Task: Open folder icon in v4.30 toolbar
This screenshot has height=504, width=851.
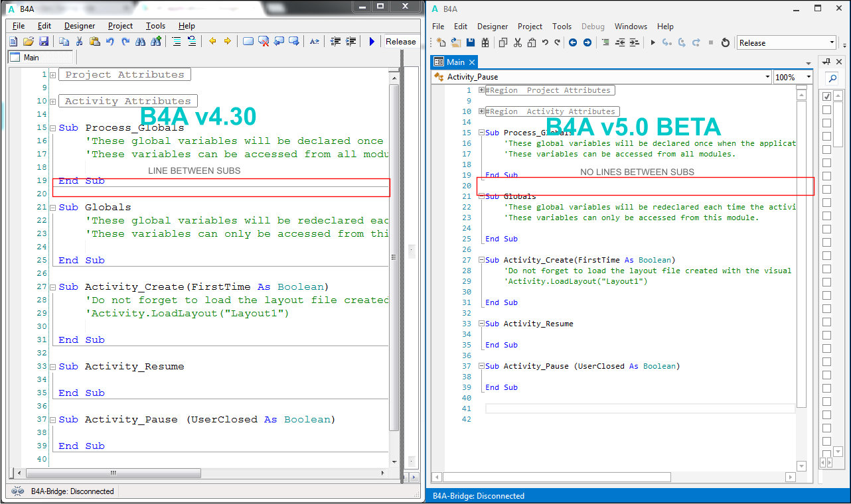Action: point(28,41)
